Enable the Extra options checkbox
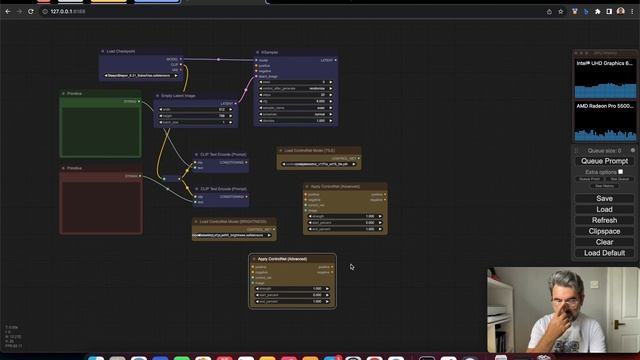The height and width of the screenshot is (360, 640). (x=620, y=172)
